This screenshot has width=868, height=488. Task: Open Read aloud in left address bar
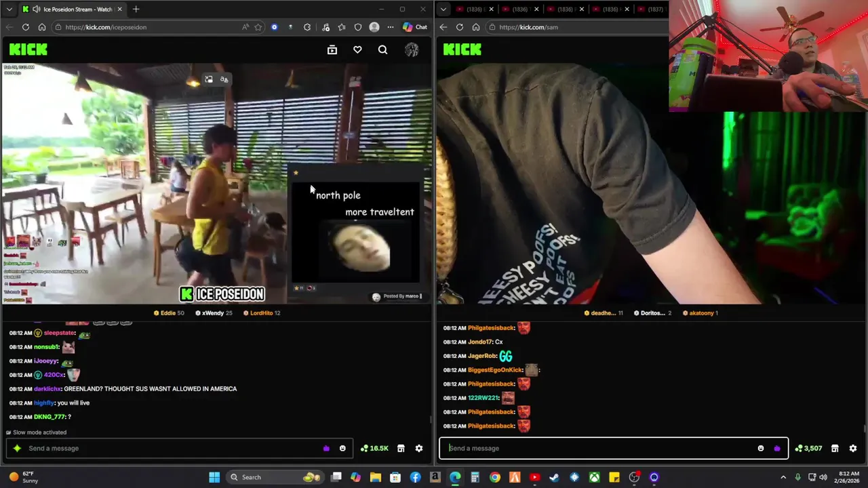point(245,27)
